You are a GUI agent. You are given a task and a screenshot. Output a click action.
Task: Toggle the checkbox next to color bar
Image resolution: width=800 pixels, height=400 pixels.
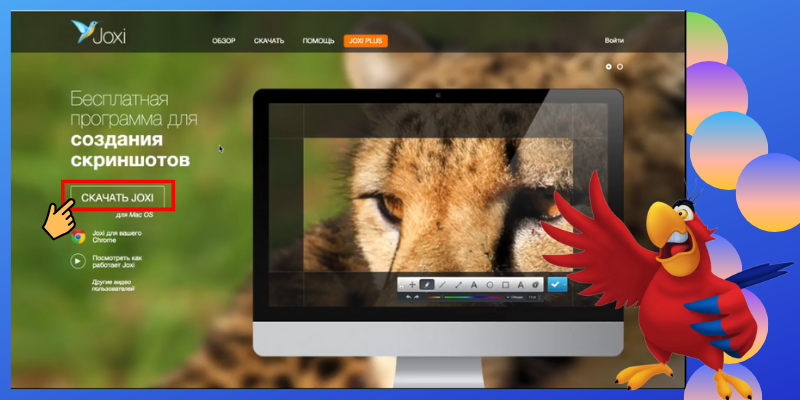click(508, 297)
